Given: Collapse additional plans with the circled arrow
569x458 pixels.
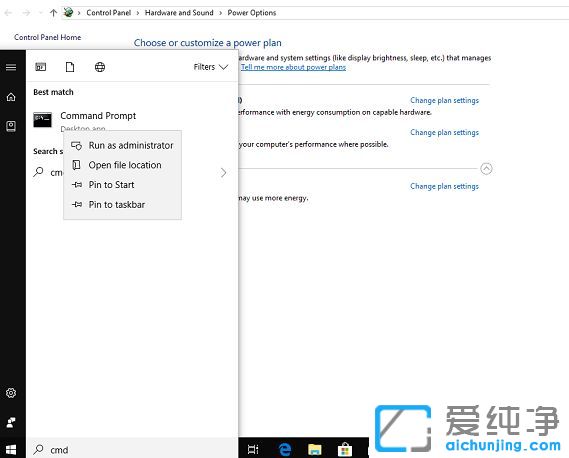Looking at the screenshot, I should [x=486, y=168].
